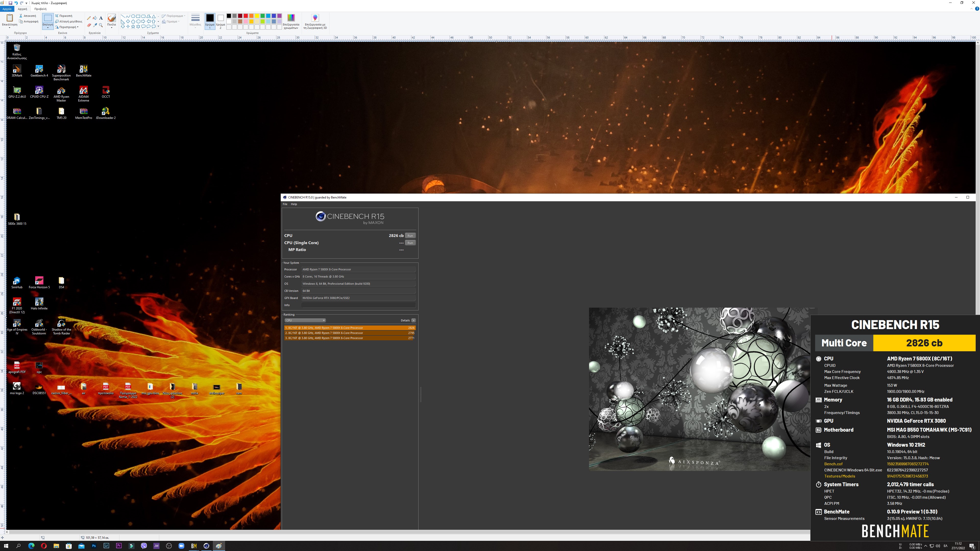This screenshot has width=980, height=551.
Task: Open the Γέμισμα (Fill) dropdown
Action: click(x=171, y=21)
